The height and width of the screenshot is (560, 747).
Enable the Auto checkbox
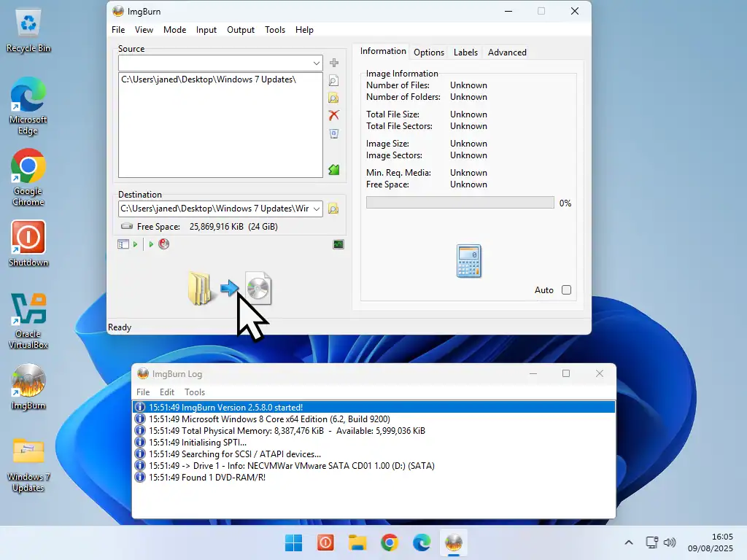[566, 290]
